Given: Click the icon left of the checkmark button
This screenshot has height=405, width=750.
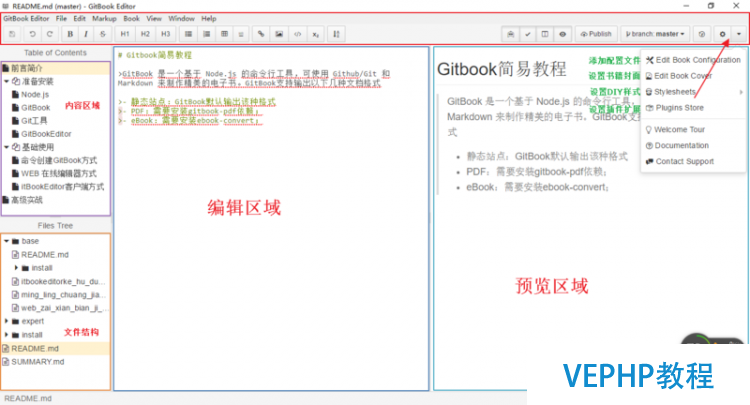Looking at the screenshot, I should pos(511,34).
